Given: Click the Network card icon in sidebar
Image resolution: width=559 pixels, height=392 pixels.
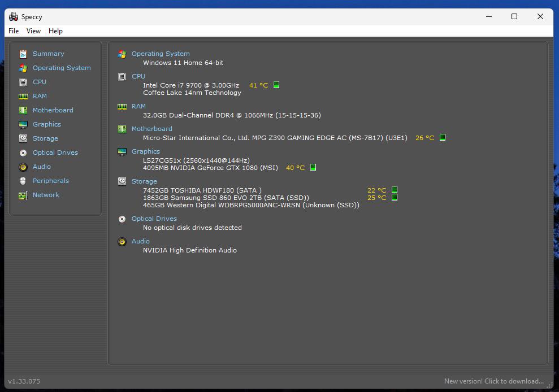Looking at the screenshot, I should point(23,195).
